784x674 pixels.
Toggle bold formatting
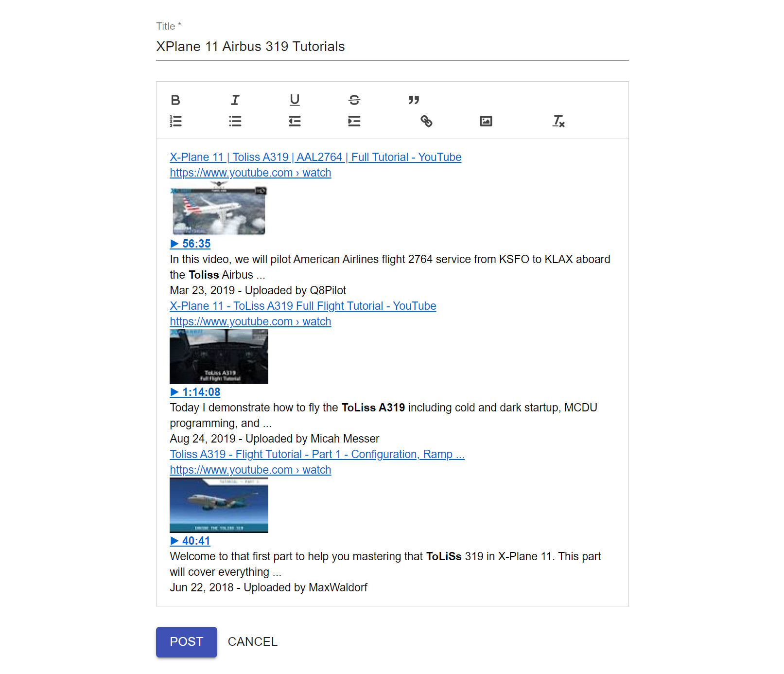[x=175, y=100]
